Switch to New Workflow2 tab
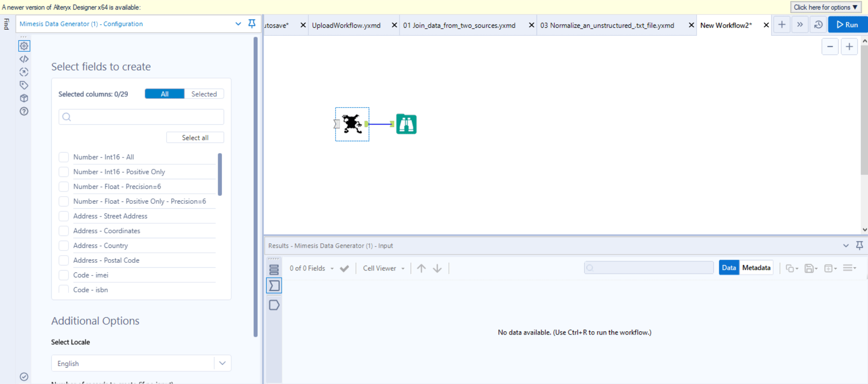This screenshot has width=868, height=384. [726, 25]
